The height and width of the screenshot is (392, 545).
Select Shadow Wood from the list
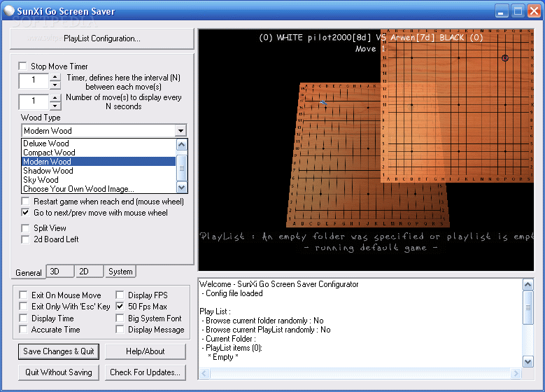pyautogui.click(x=99, y=170)
